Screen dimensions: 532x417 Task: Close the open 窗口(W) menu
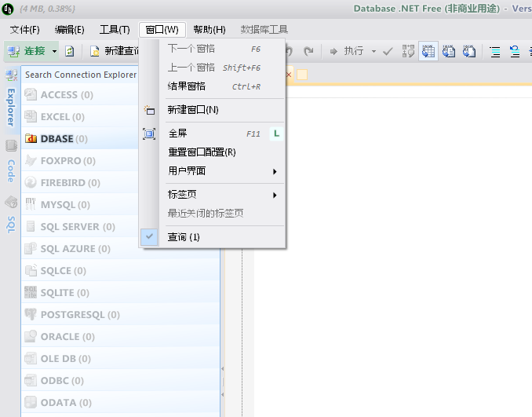tap(162, 30)
